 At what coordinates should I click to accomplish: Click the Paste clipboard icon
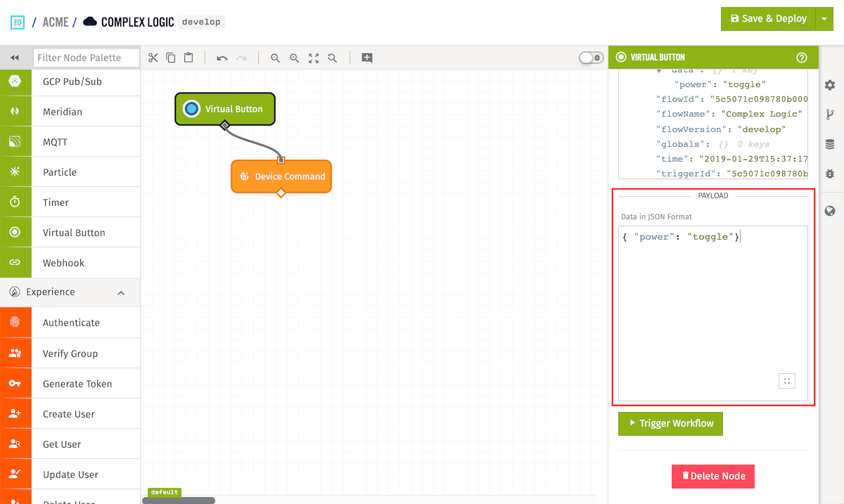tap(188, 58)
